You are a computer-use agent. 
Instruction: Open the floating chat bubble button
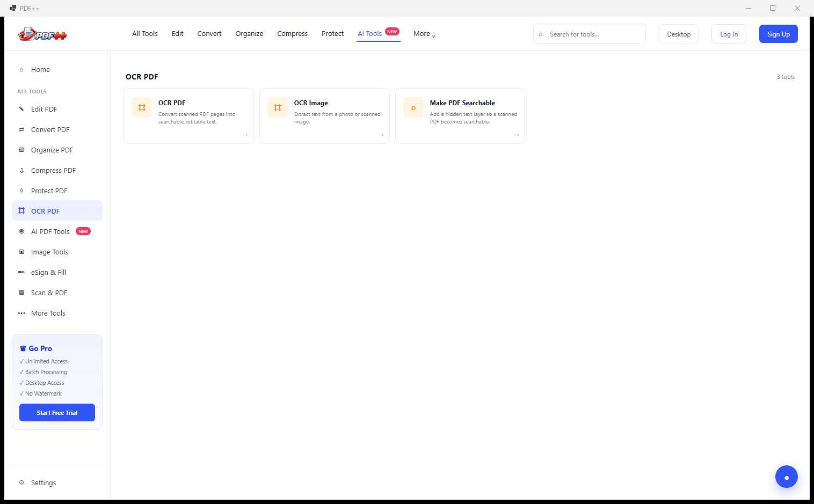tap(787, 477)
